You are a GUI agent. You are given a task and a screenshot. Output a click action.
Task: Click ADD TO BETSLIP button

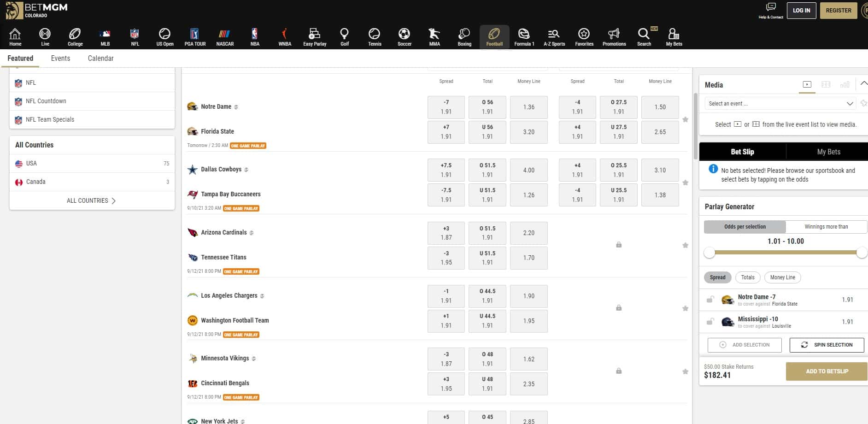[827, 371]
